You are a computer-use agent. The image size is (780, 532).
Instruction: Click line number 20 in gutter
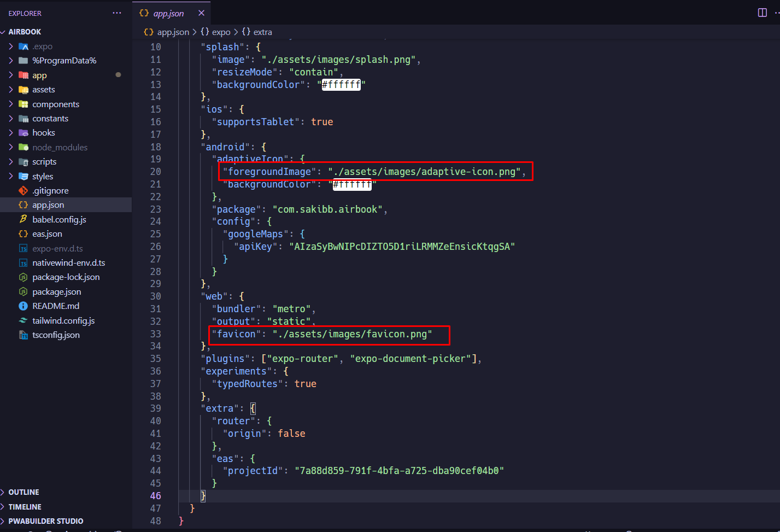[156, 172]
